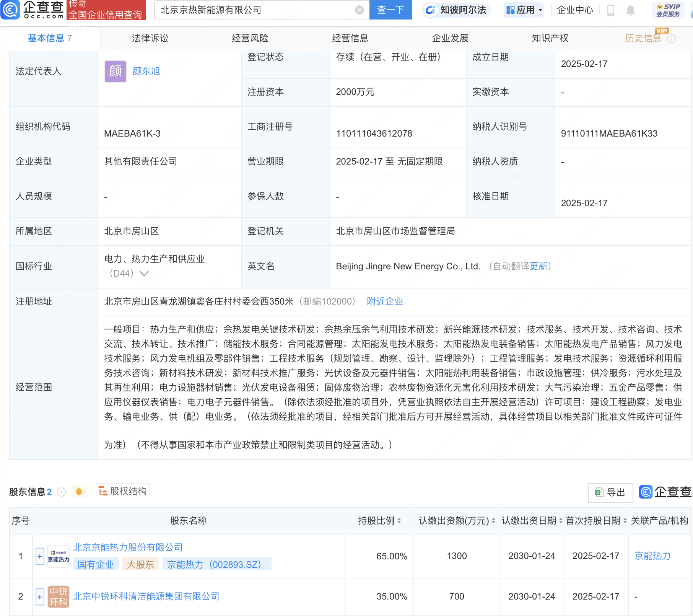Open SVIP会员服务 from its icon
693x616 pixels.
click(x=660, y=7)
